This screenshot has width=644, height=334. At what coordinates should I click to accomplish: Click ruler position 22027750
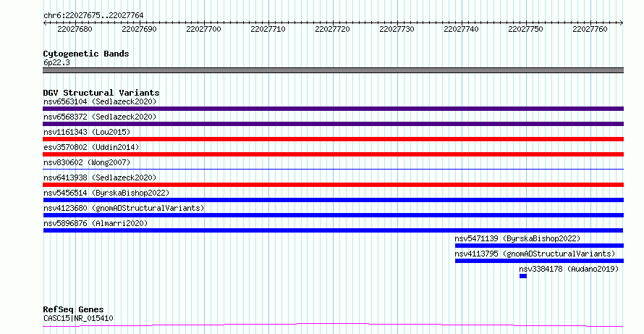click(526, 29)
